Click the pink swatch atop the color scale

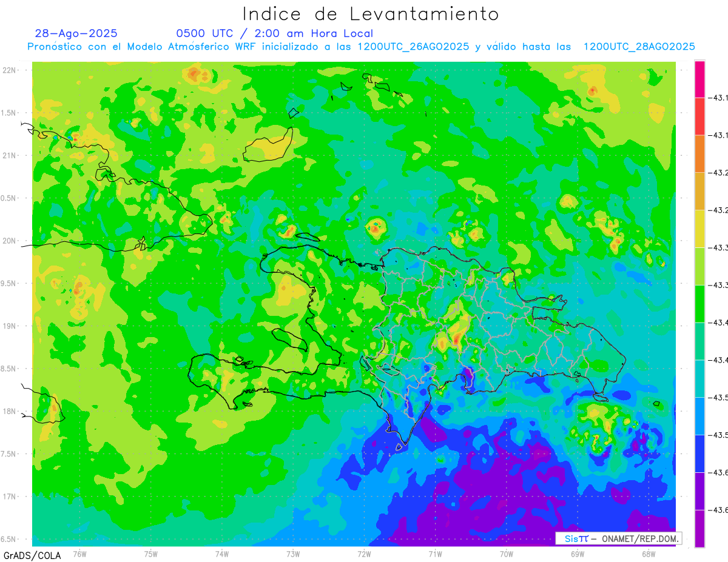[700, 79]
